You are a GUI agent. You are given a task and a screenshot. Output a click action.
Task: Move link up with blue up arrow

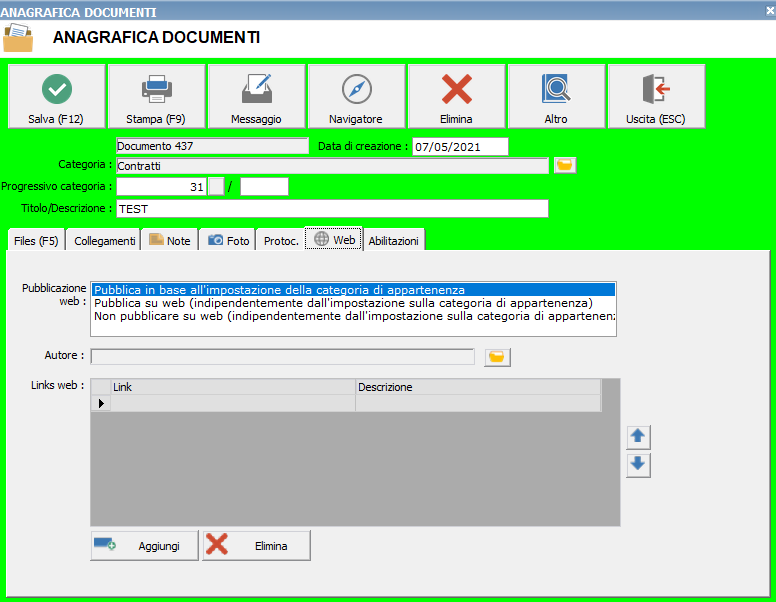click(x=638, y=437)
